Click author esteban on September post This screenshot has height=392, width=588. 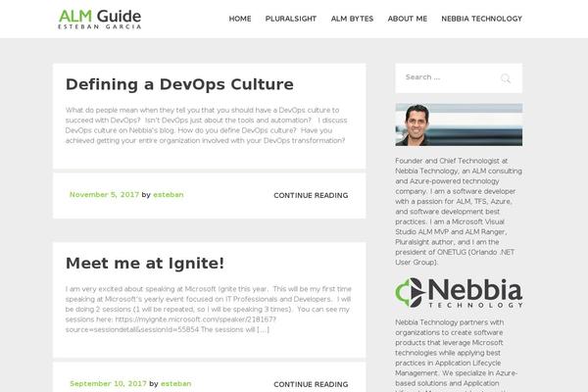tap(175, 384)
